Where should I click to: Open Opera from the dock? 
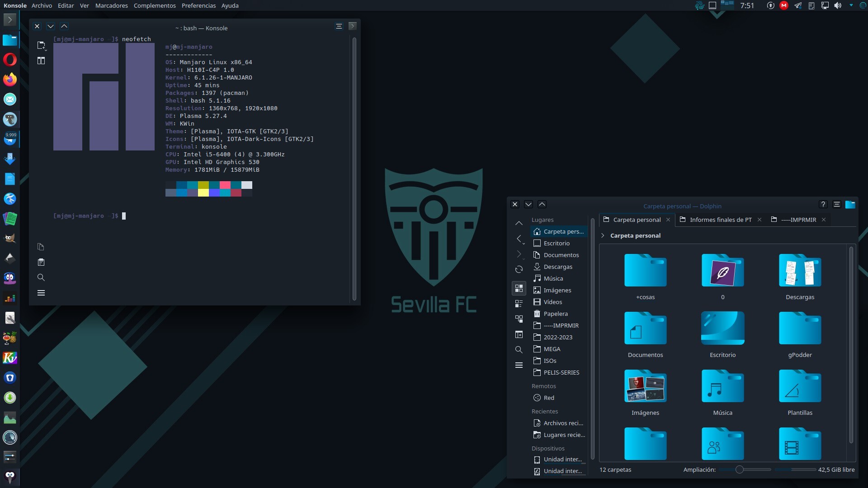pos(10,60)
